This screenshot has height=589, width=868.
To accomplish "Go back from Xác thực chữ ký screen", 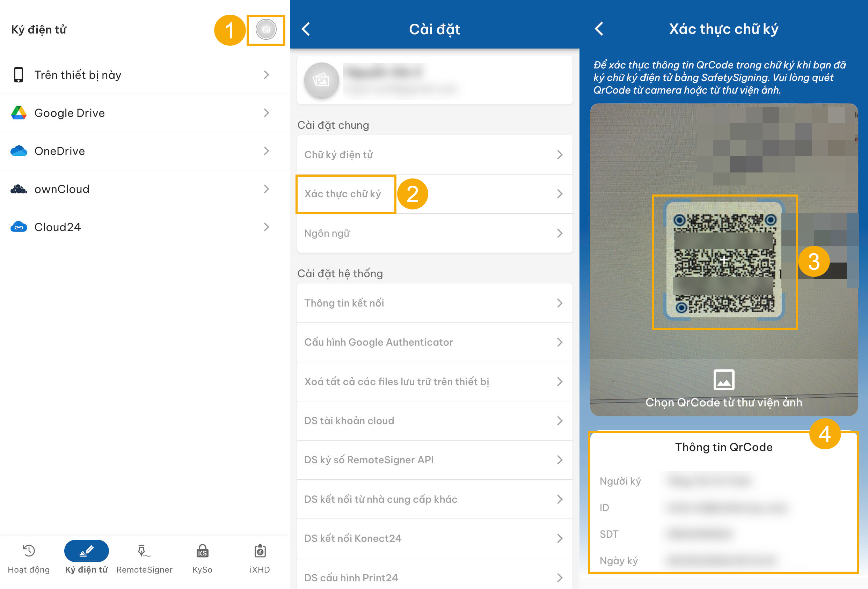I will coord(599,29).
